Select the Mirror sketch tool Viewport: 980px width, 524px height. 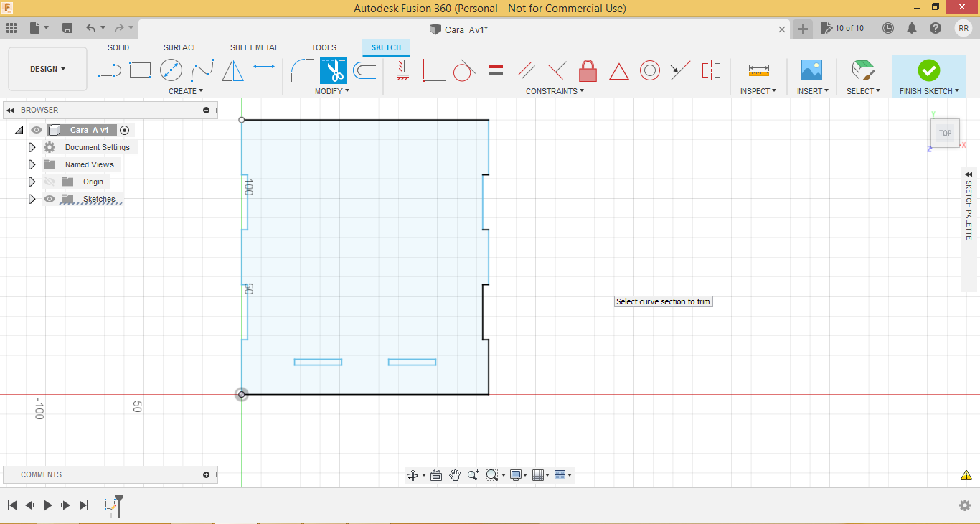[232, 70]
